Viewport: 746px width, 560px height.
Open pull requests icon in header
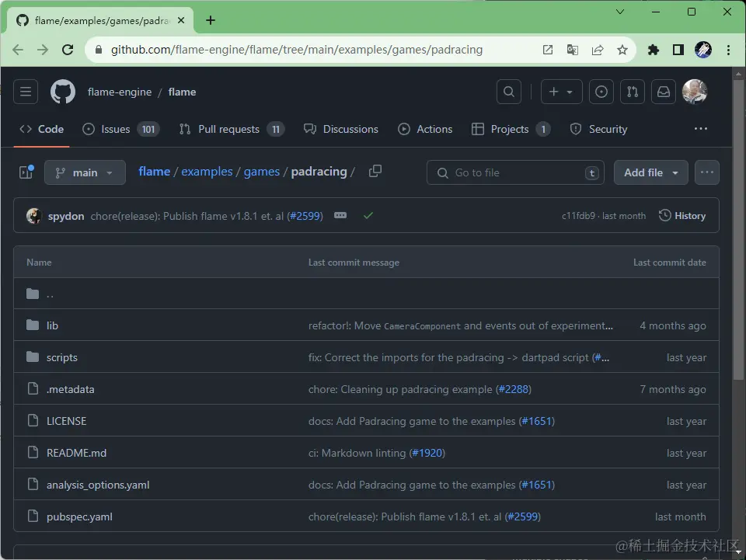click(633, 92)
